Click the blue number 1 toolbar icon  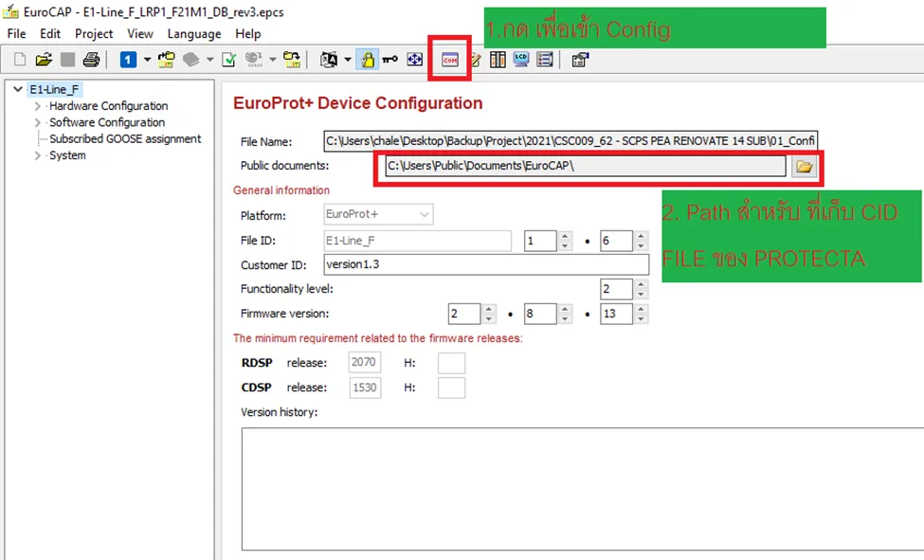128,60
